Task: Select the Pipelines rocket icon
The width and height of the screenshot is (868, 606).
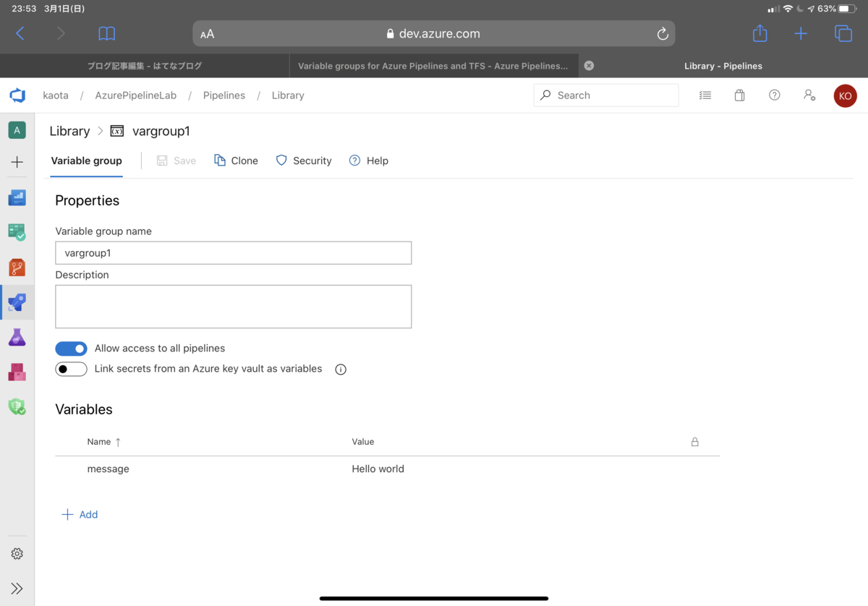Action: [17, 302]
